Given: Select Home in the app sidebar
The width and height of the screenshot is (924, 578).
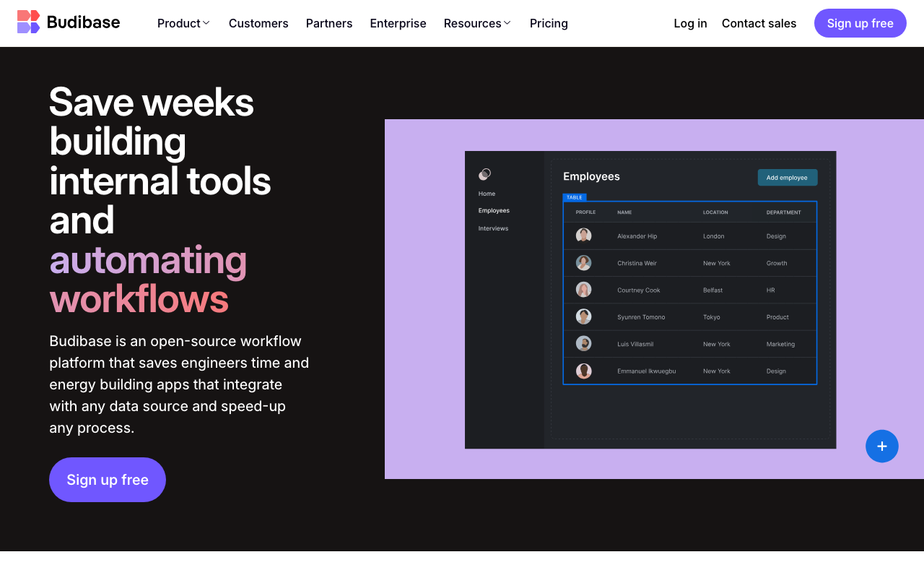Looking at the screenshot, I should (487, 193).
